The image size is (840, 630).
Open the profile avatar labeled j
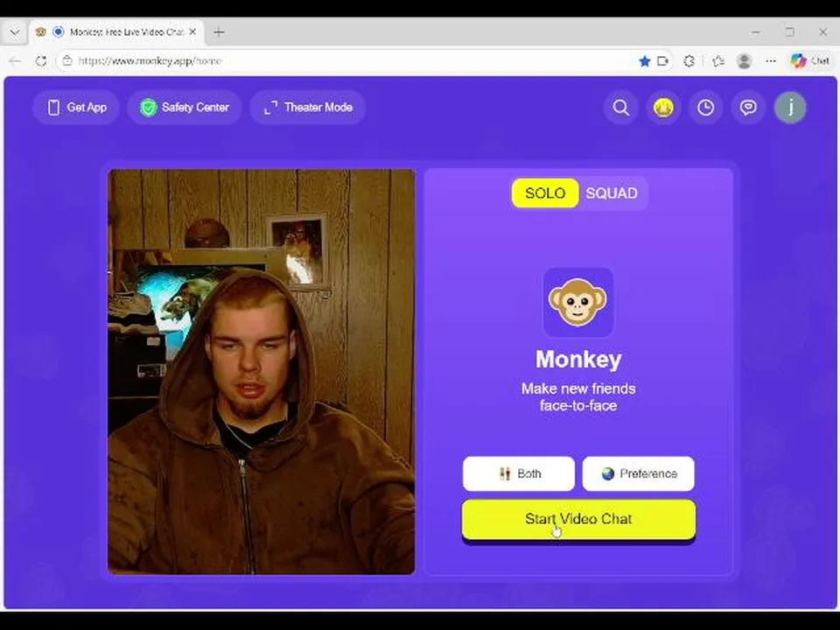point(790,108)
